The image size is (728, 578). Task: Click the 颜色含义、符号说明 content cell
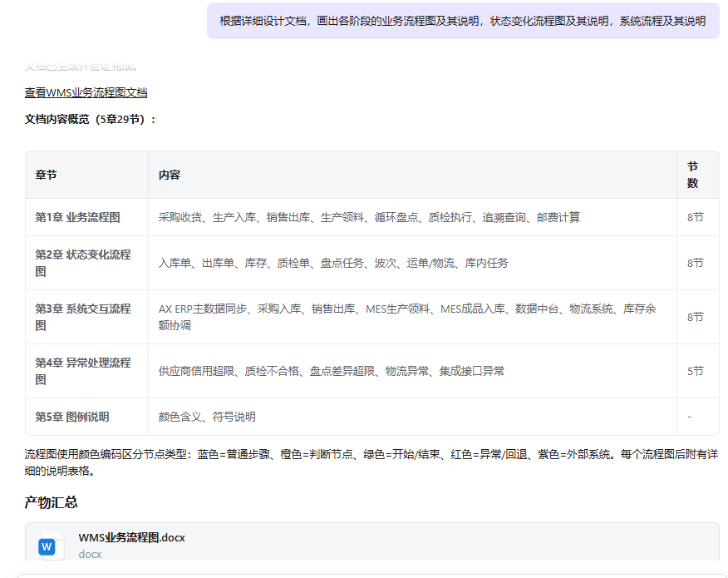[x=207, y=417]
